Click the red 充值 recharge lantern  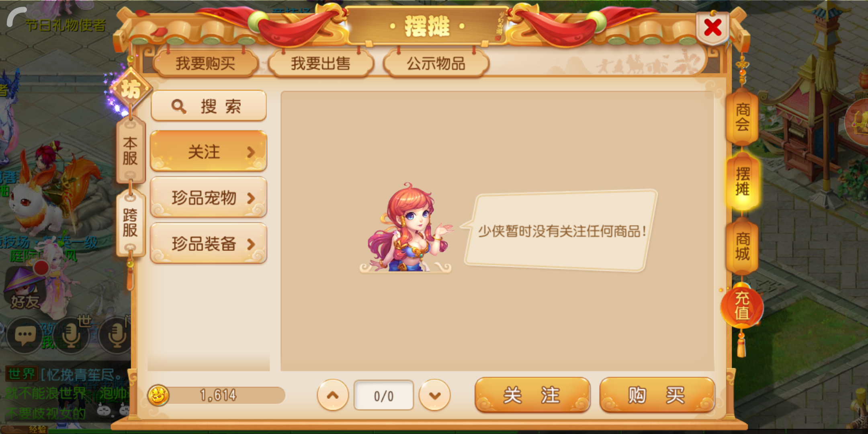point(742,306)
